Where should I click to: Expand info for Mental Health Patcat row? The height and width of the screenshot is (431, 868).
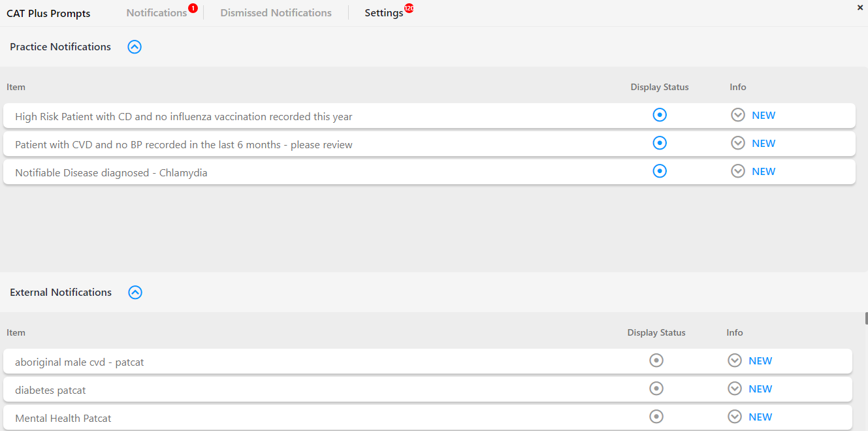point(735,417)
